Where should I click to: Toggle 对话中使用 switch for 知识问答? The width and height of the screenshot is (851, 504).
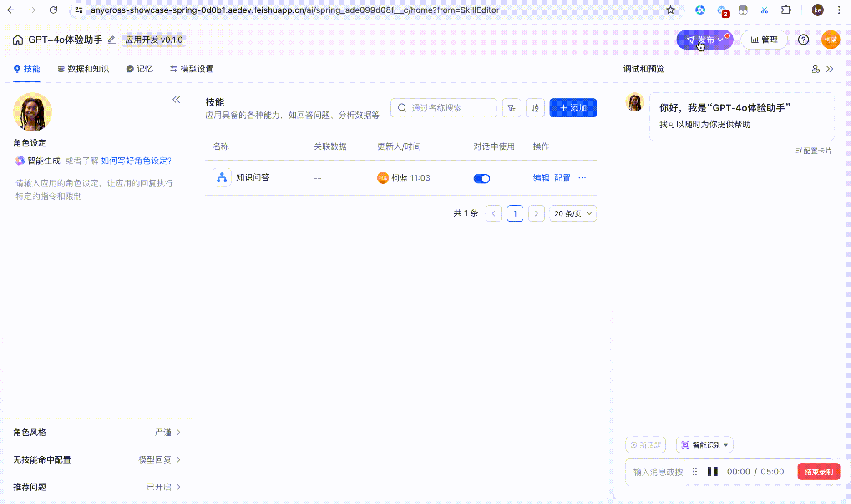click(482, 178)
